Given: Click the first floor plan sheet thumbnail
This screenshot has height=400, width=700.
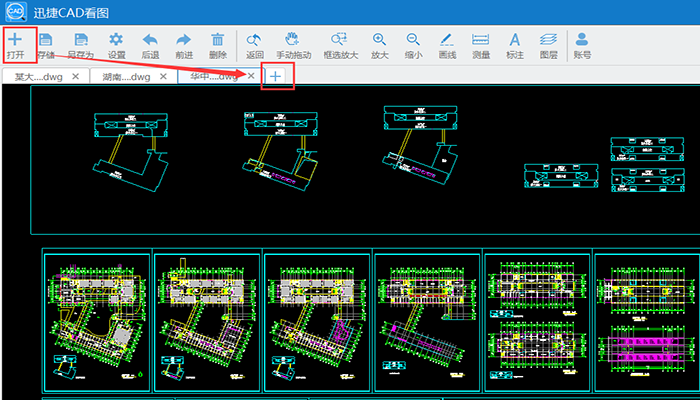Looking at the screenshot, I should click(97, 322).
